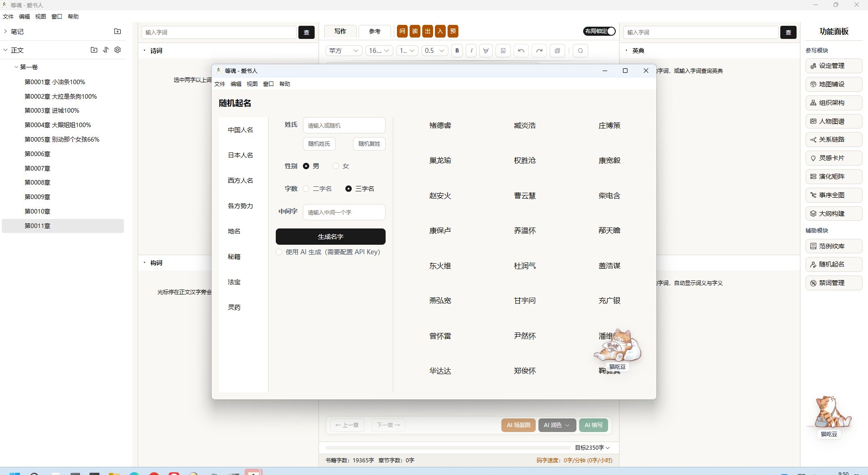Click the orange 预 preview icon
This screenshot has height=475, width=868.
point(453,31)
